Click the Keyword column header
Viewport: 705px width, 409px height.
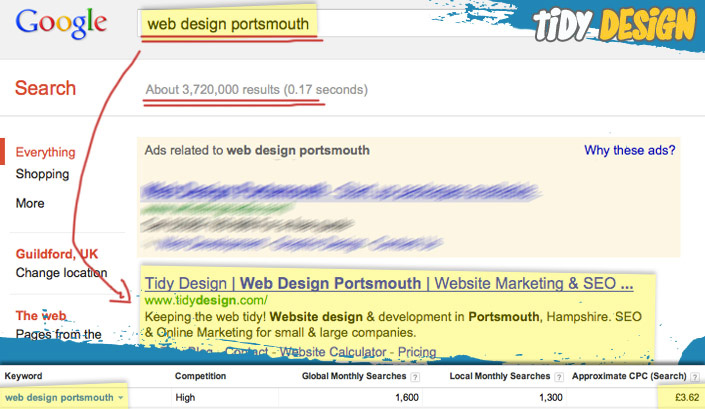pyautogui.click(x=23, y=376)
